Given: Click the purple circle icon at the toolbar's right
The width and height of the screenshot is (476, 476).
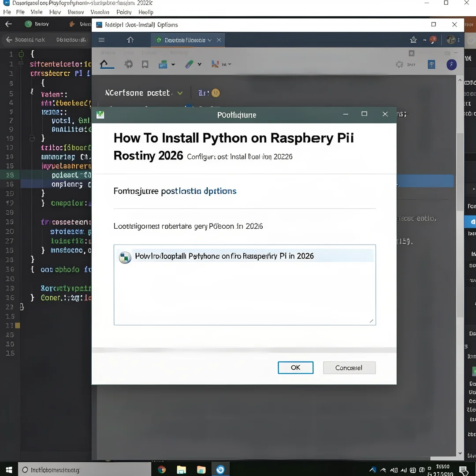Looking at the screenshot, I should 451,64.
